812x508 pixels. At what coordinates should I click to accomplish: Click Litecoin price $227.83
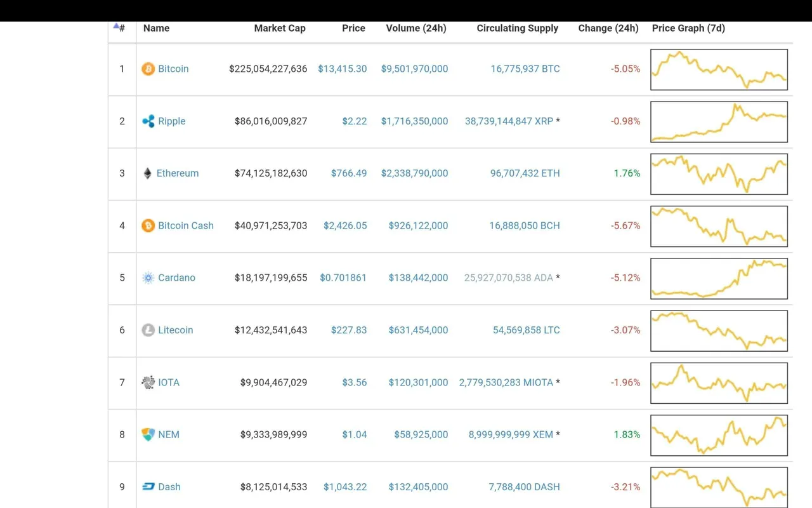349,330
